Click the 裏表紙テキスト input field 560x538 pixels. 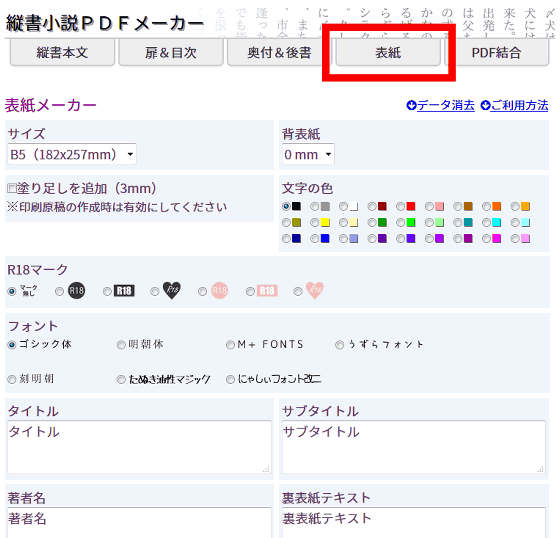point(414,522)
